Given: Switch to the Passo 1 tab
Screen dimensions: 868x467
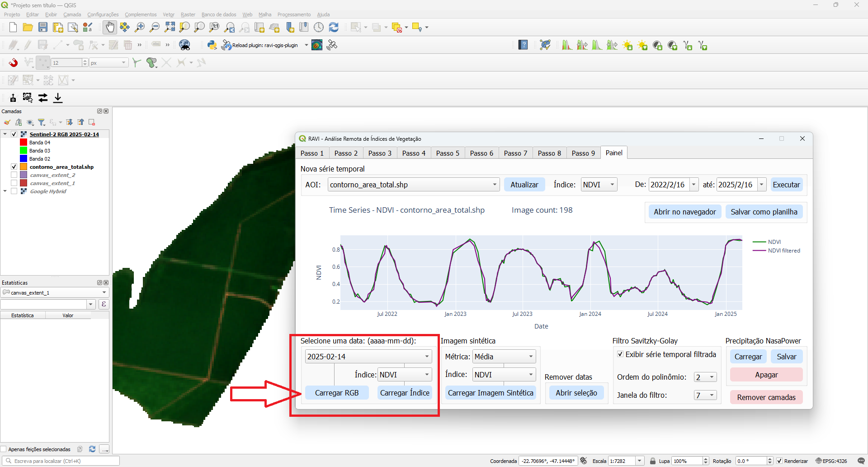Looking at the screenshot, I should tap(312, 153).
